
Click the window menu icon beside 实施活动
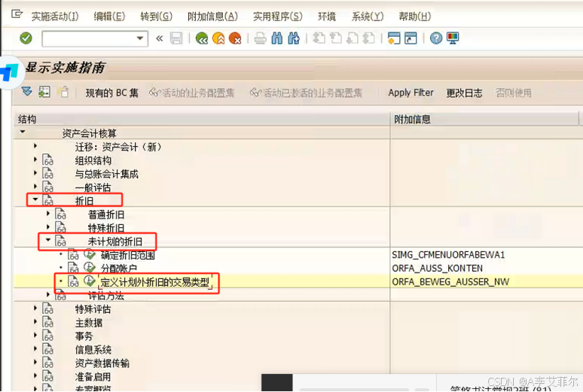click(x=17, y=14)
